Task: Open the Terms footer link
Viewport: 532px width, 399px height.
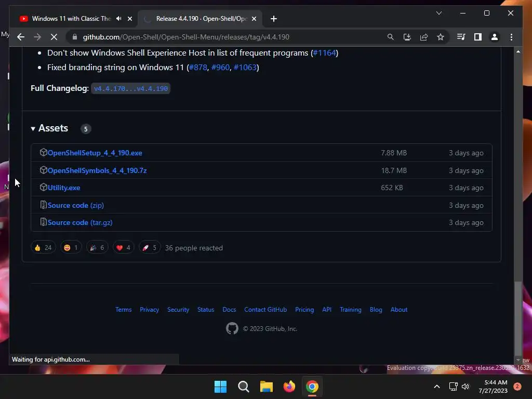Action: click(x=124, y=310)
